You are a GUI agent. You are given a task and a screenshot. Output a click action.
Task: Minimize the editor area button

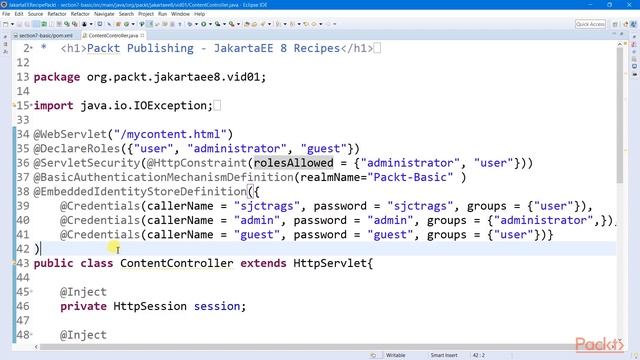coord(613,34)
